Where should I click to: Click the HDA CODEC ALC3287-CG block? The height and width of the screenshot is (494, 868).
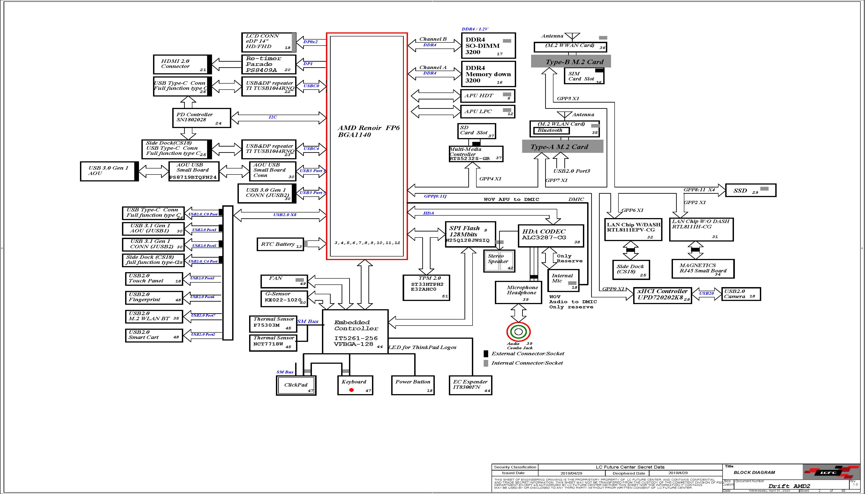click(x=551, y=236)
